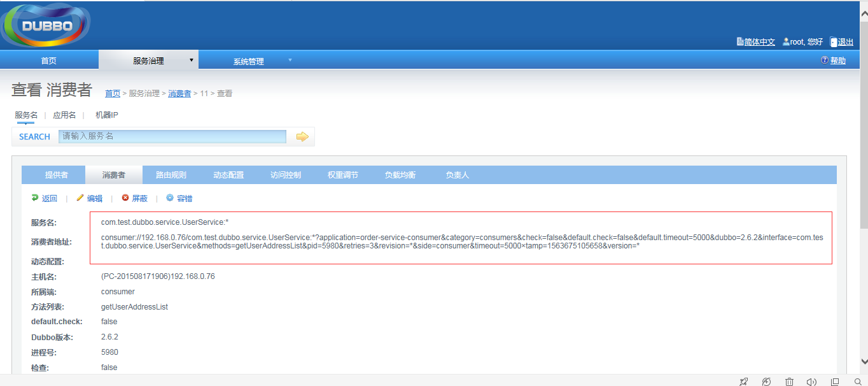Click the blue fault-tolerance icon
The height and width of the screenshot is (386, 868).
(x=170, y=198)
